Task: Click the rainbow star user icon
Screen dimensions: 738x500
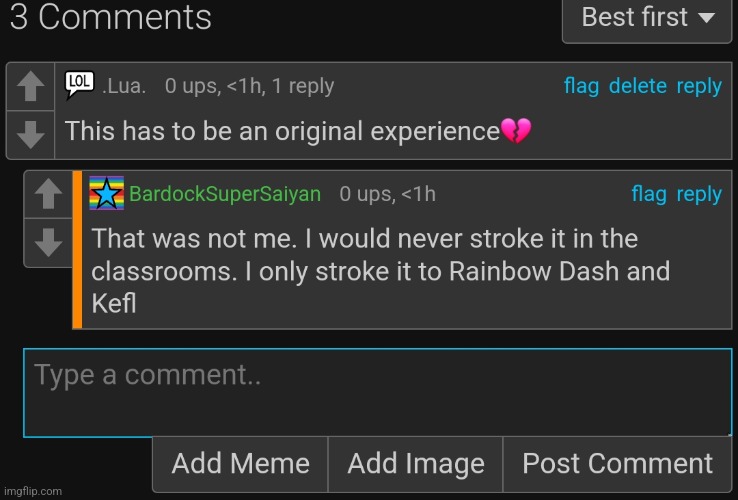Action: (106, 193)
